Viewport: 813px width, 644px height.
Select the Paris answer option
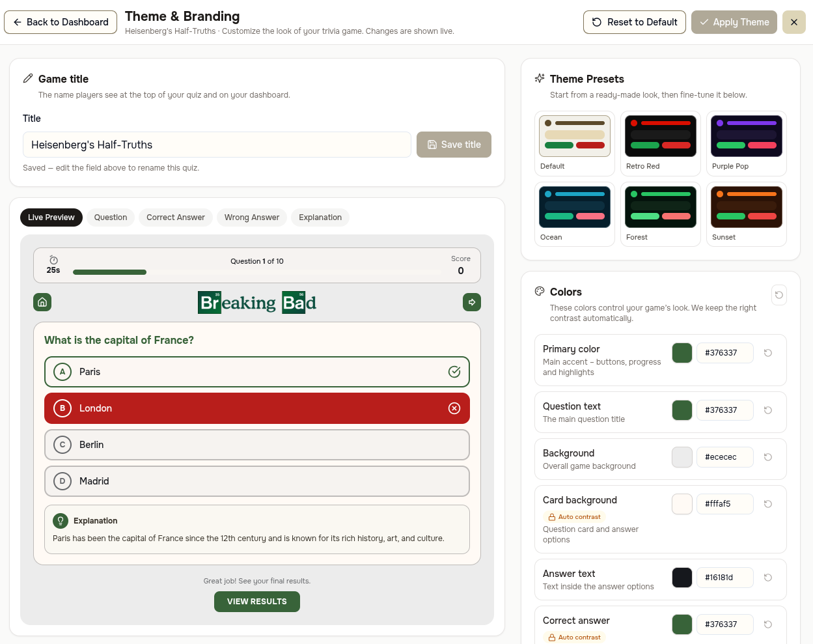tap(257, 372)
